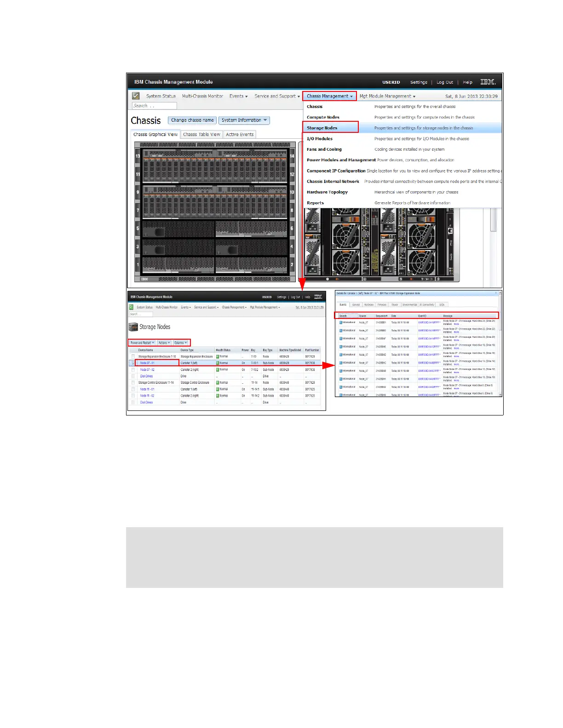Click Settings in the Chassis window header
The image size is (563, 728).
[419, 82]
